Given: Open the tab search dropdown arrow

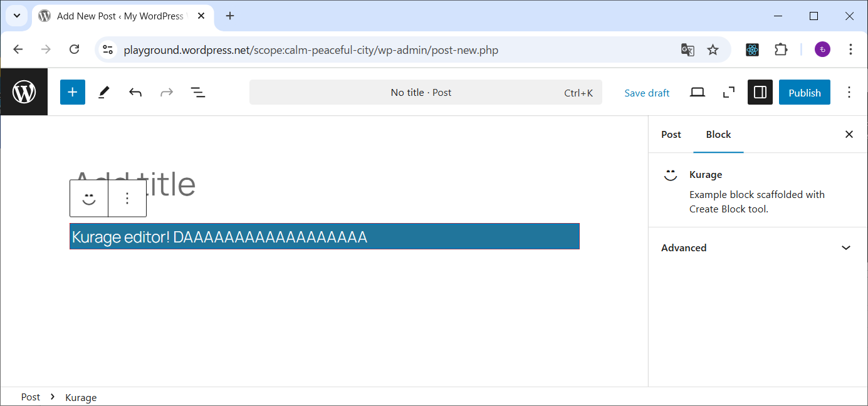Looking at the screenshot, I should 17,16.
